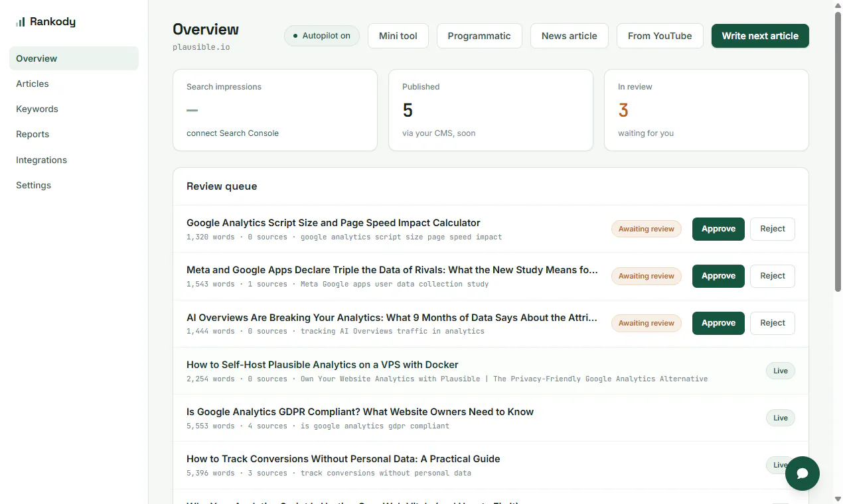Open the Keywords section
843x504 pixels.
[74, 109]
